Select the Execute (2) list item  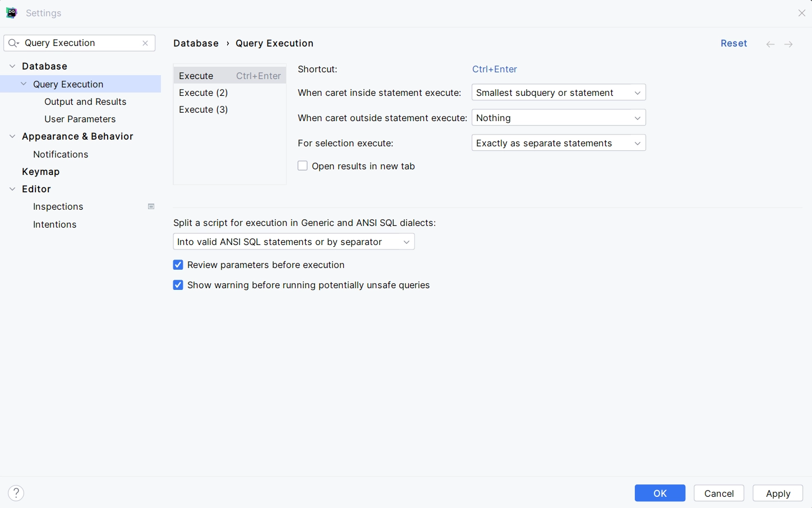click(204, 93)
